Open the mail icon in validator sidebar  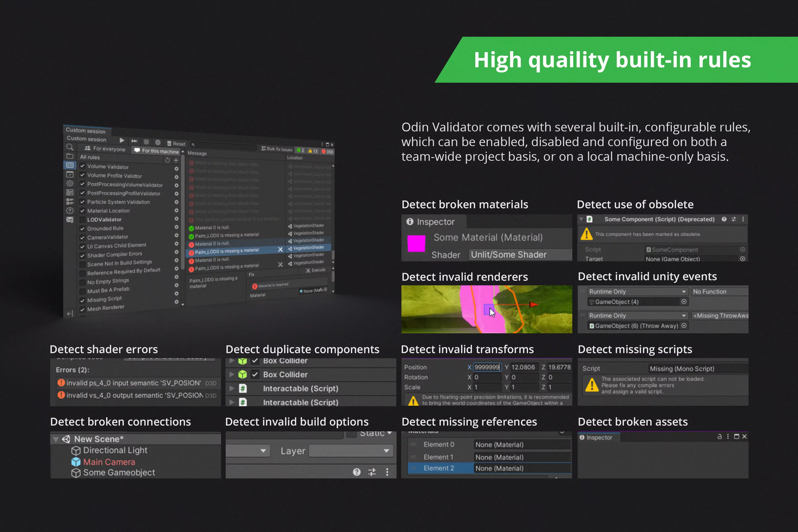(x=70, y=220)
